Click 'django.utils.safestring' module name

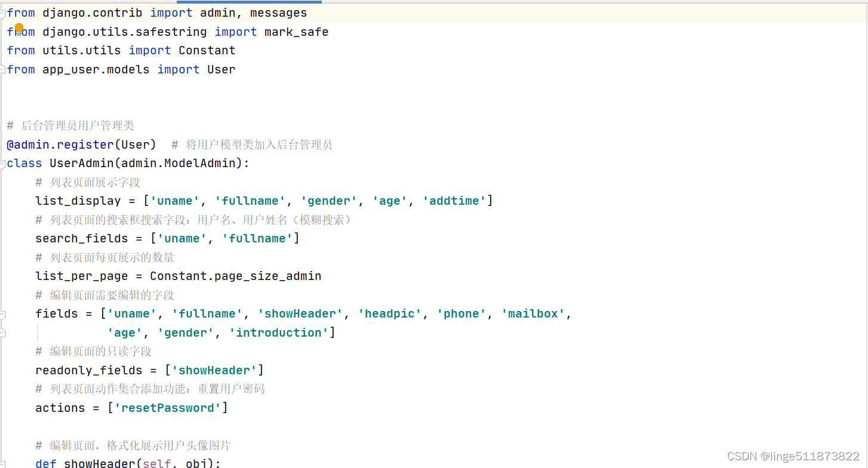(125, 32)
